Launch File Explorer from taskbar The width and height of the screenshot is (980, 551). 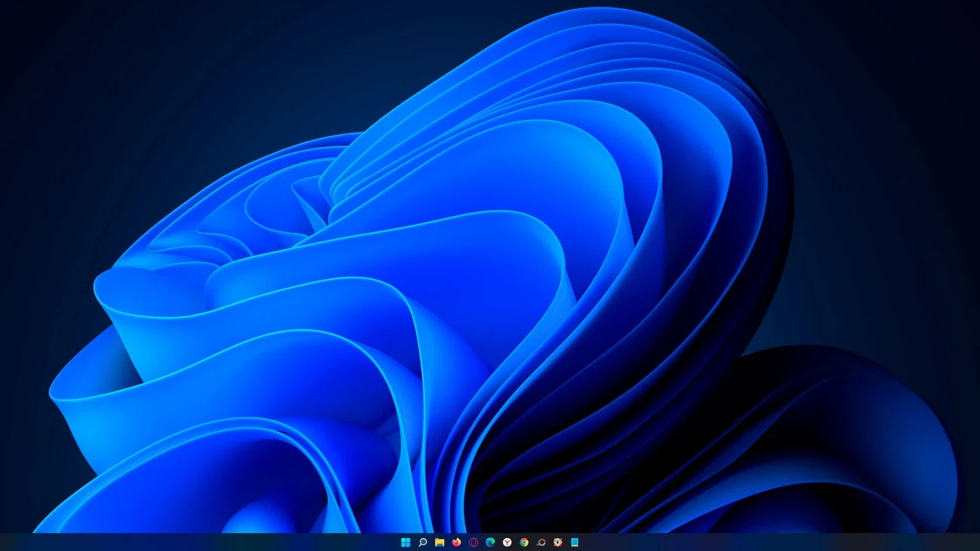[x=439, y=542]
